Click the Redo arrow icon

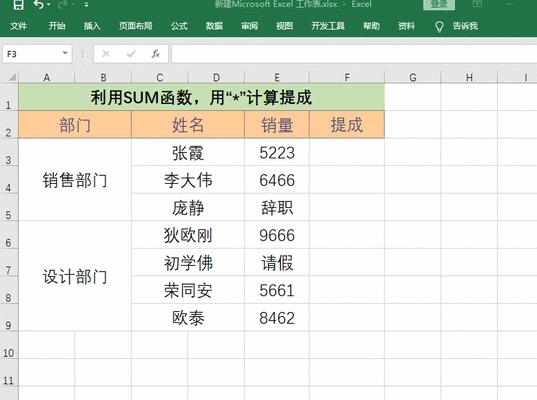click(x=63, y=4)
